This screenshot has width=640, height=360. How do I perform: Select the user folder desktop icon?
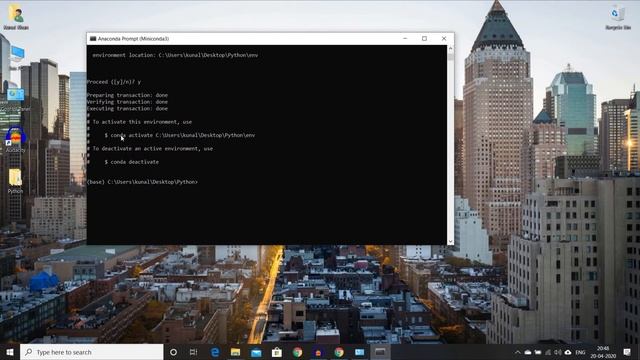[x=16, y=17]
